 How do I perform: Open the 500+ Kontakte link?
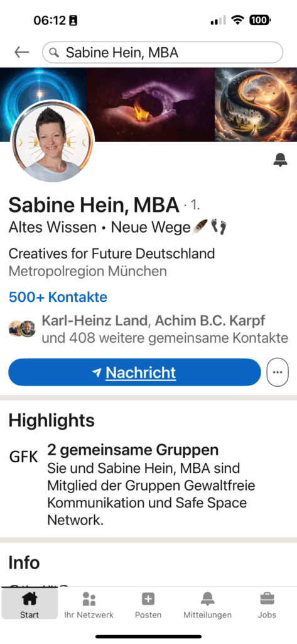[x=58, y=297]
